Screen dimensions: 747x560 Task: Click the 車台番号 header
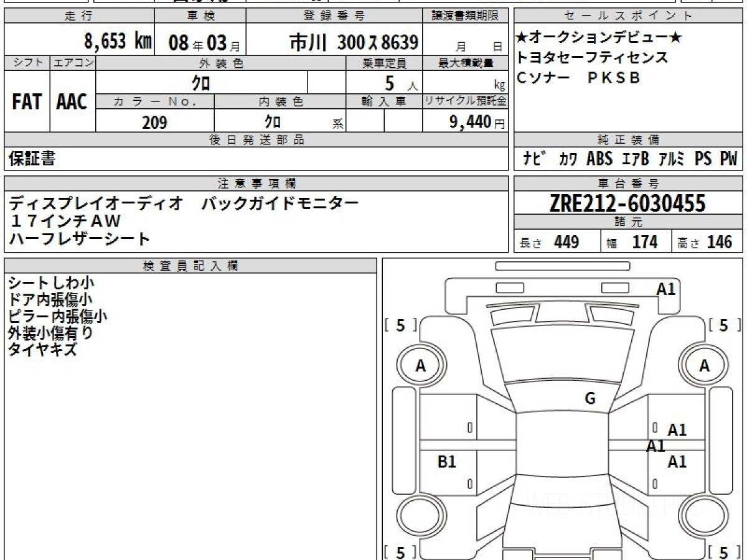point(628,184)
